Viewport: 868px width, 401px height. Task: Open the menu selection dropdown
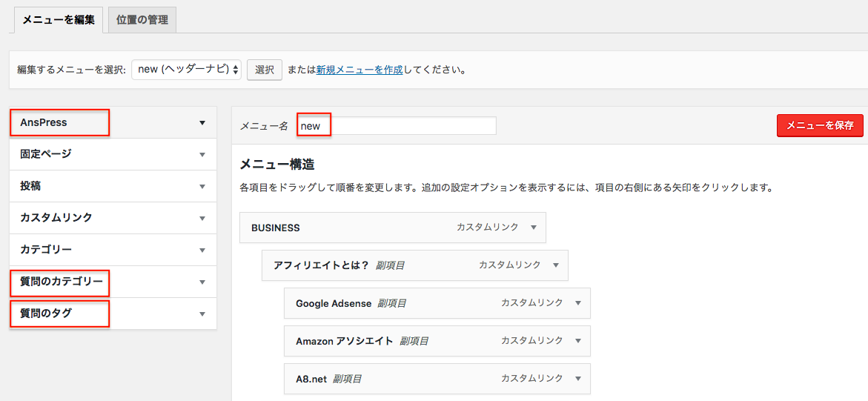(187, 70)
